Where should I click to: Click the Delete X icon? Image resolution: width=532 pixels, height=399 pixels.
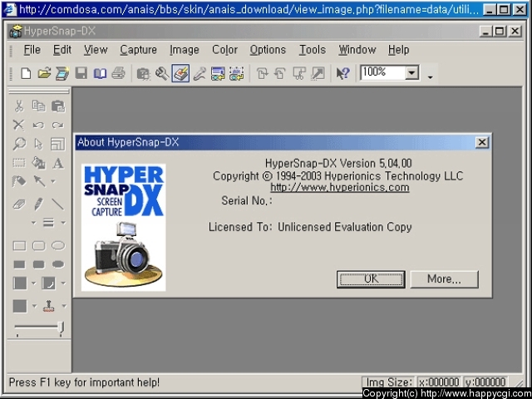(x=18, y=125)
